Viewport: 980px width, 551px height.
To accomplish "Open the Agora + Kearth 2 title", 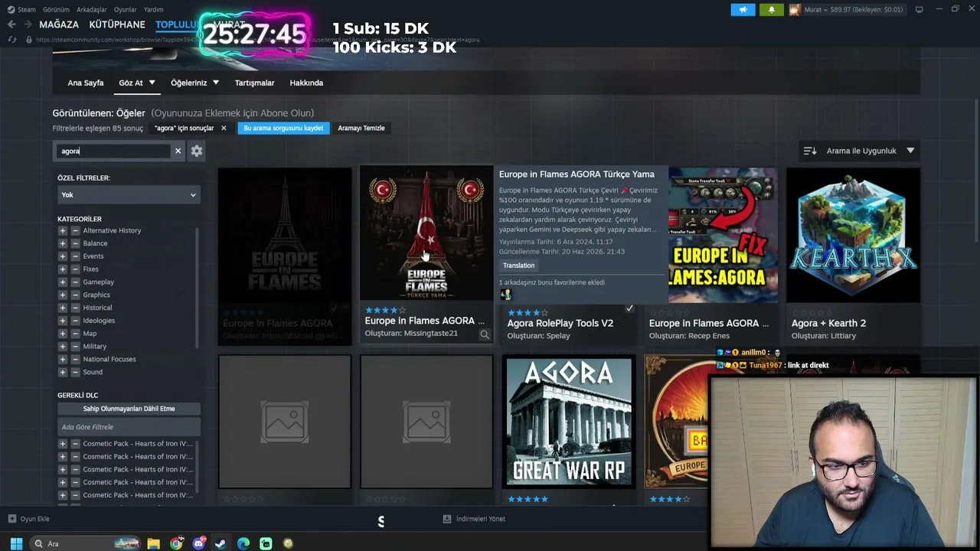I will click(x=828, y=323).
